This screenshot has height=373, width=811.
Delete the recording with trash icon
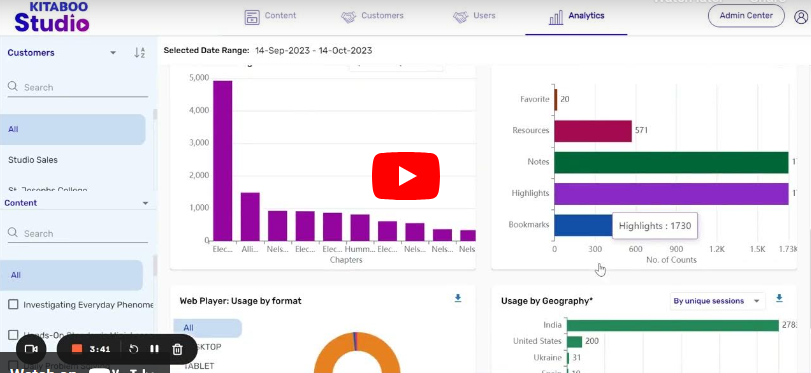[x=177, y=349]
